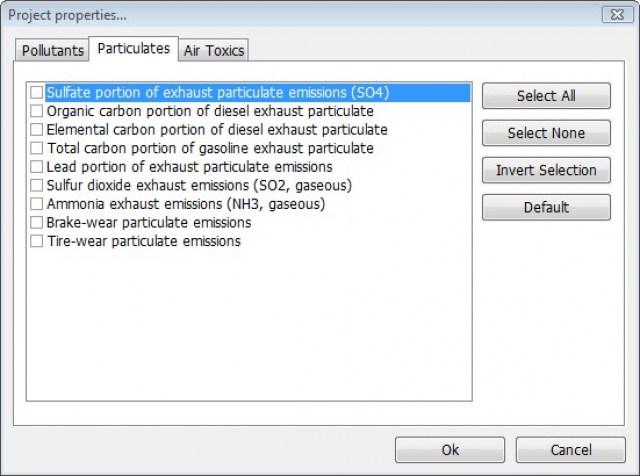Restore selections with the Default button
The height and width of the screenshot is (476, 640).
click(x=545, y=207)
